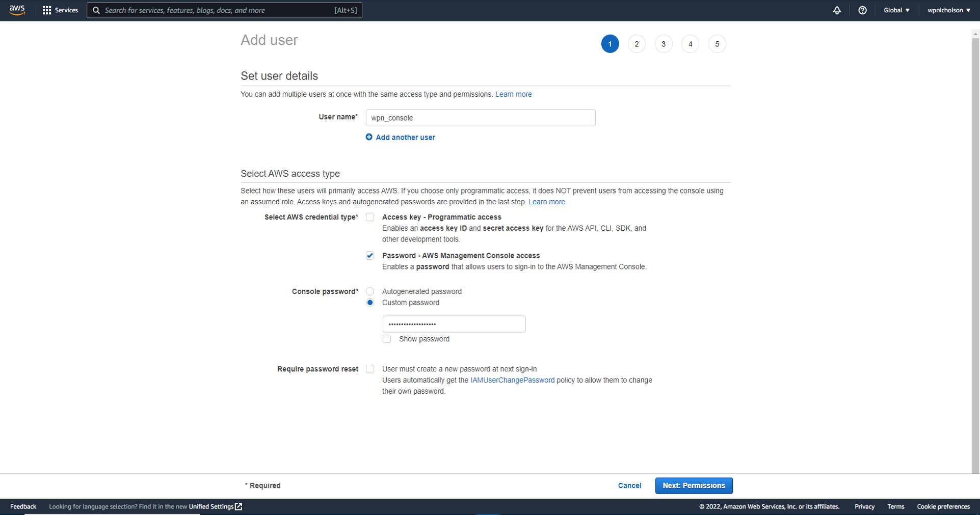This screenshot has width=980, height=515.
Task: Click the search magnifier icon
Action: tap(96, 10)
